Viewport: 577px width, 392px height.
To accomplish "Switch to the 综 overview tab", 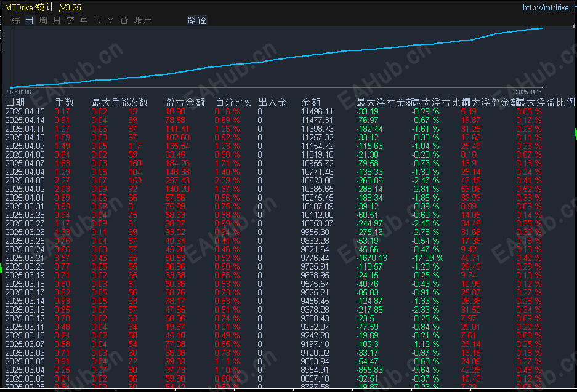I will pos(16,20).
